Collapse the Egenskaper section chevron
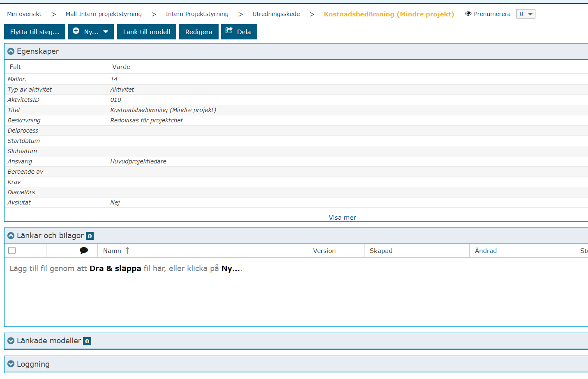Viewport: 588px width, 379px height. 11,51
